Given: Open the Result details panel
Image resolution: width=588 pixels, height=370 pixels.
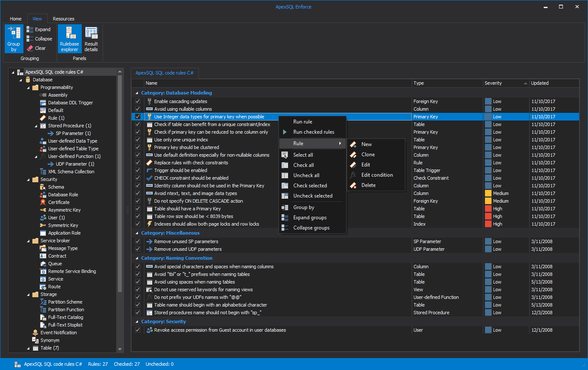Looking at the screenshot, I should [91, 38].
